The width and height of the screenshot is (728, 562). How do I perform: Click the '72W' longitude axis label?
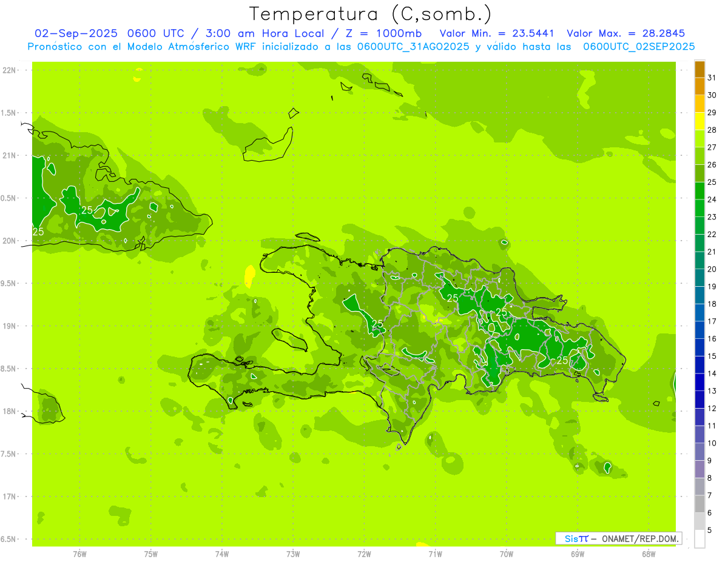coord(364,554)
